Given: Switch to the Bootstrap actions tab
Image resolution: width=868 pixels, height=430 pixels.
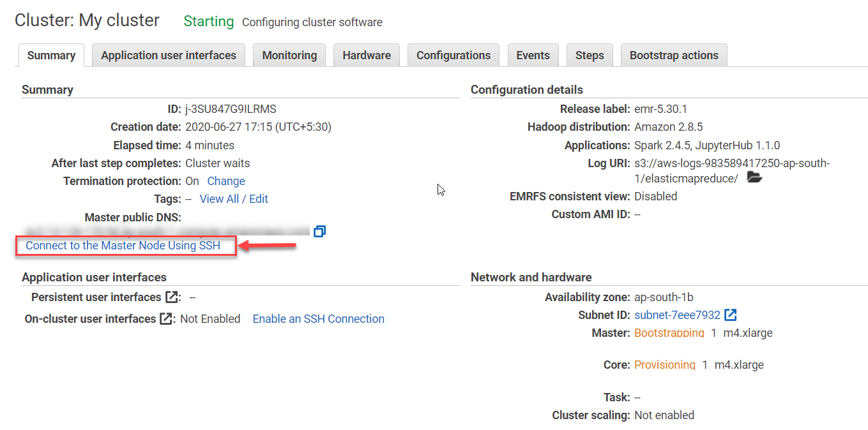Looking at the screenshot, I should (674, 56).
